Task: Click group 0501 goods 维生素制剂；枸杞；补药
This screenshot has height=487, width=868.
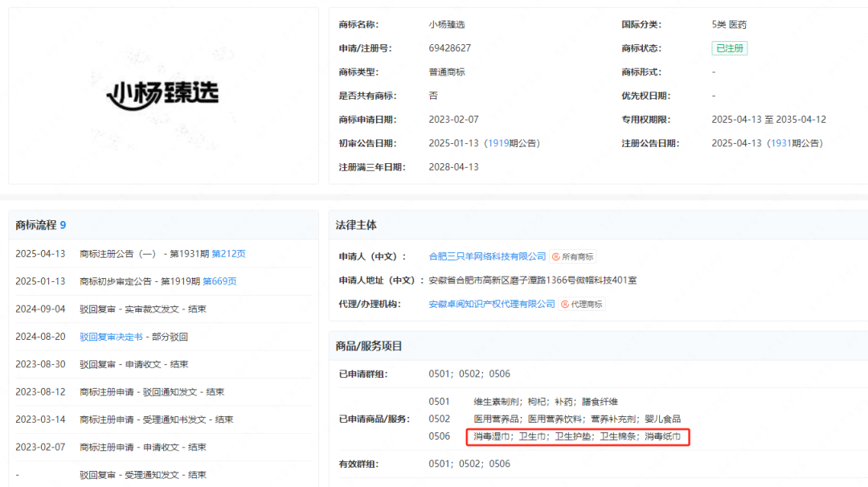Action: pos(545,402)
